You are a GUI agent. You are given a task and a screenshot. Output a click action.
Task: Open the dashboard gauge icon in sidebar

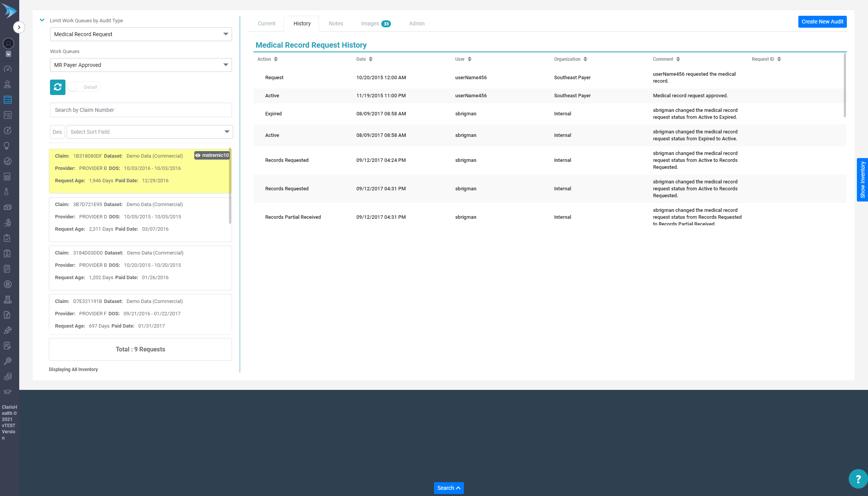pyautogui.click(x=8, y=69)
